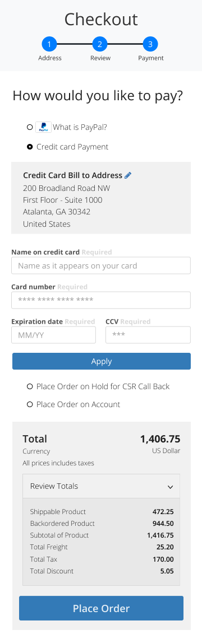Focus the Expiration date MM/YY field
The width and height of the screenshot is (202, 644).
pos(53,335)
